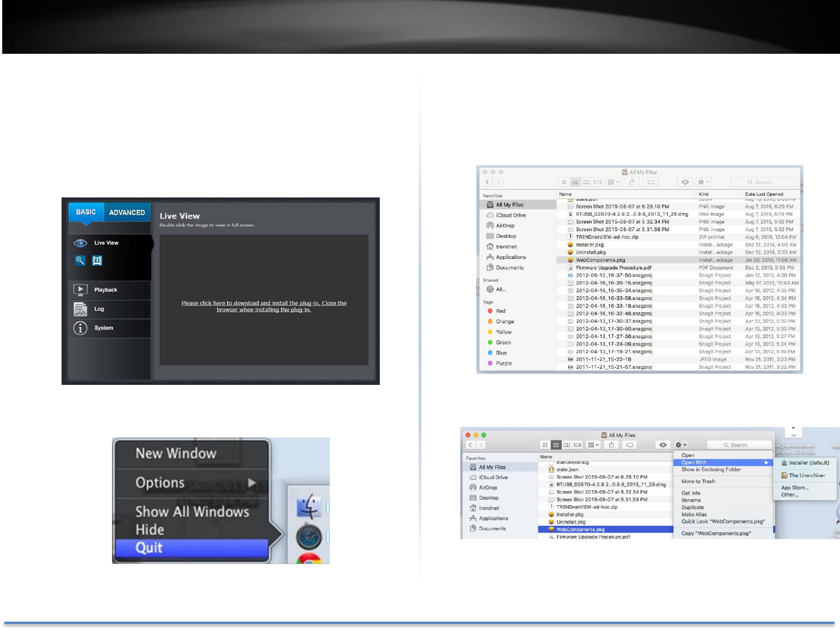Open iCloud Drive in Finder sidebar showing Tags
The width and height of the screenshot is (840, 630).
[517, 215]
